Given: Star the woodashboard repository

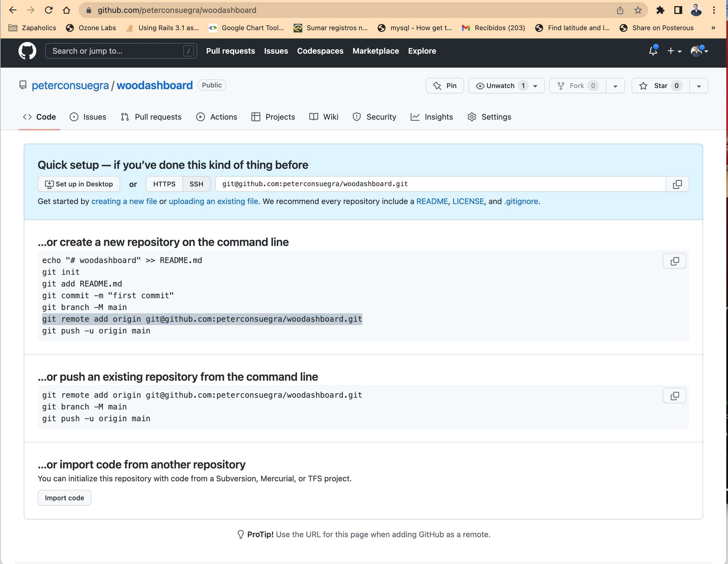Looking at the screenshot, I should pyautogui.click(x=660, y=86).
